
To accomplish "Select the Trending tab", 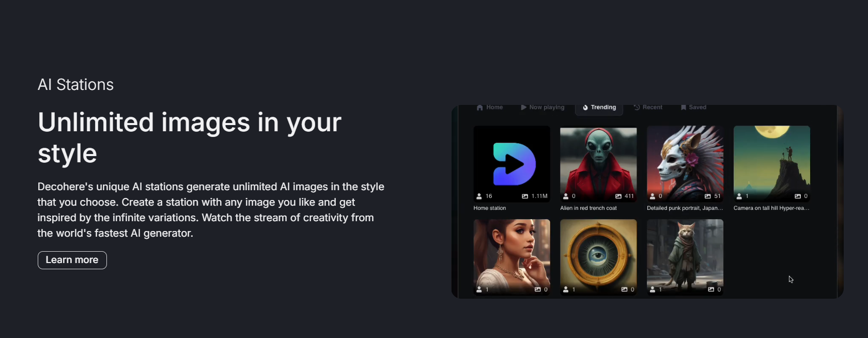I will 599,107.
